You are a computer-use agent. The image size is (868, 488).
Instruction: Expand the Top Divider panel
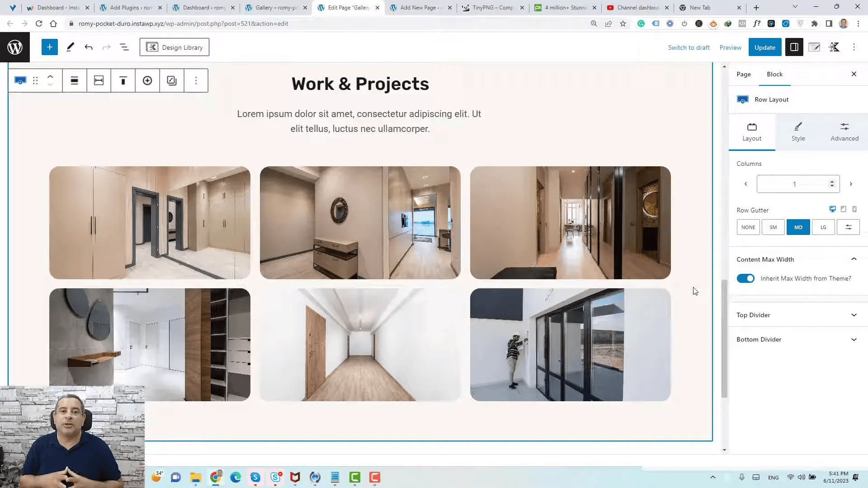(798, 315)
